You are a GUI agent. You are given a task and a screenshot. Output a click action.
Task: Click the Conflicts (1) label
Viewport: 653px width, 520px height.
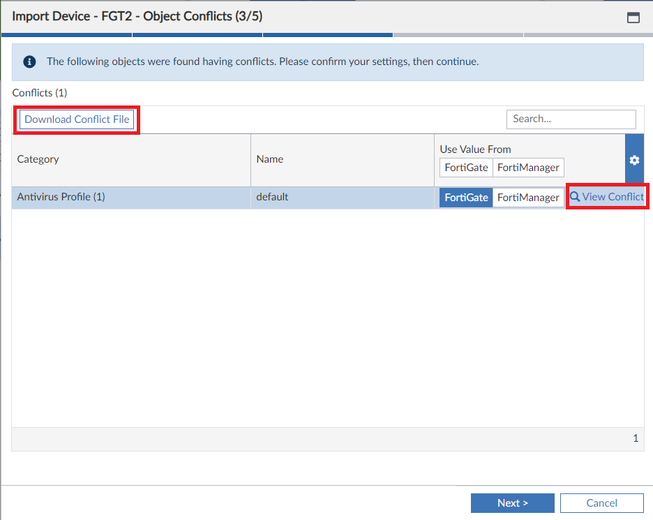pyautogui.click(x=40, y=92)
